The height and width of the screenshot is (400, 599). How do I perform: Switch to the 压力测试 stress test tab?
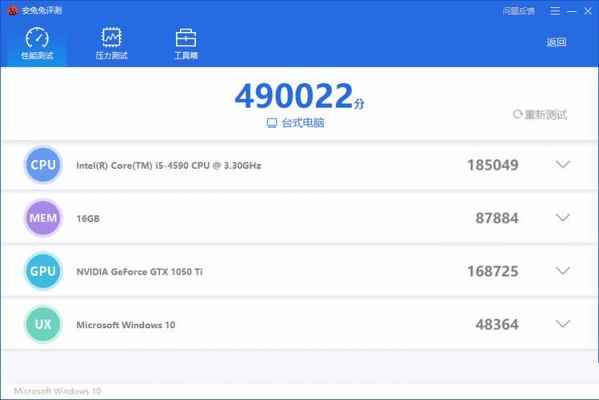pos(111,44)
